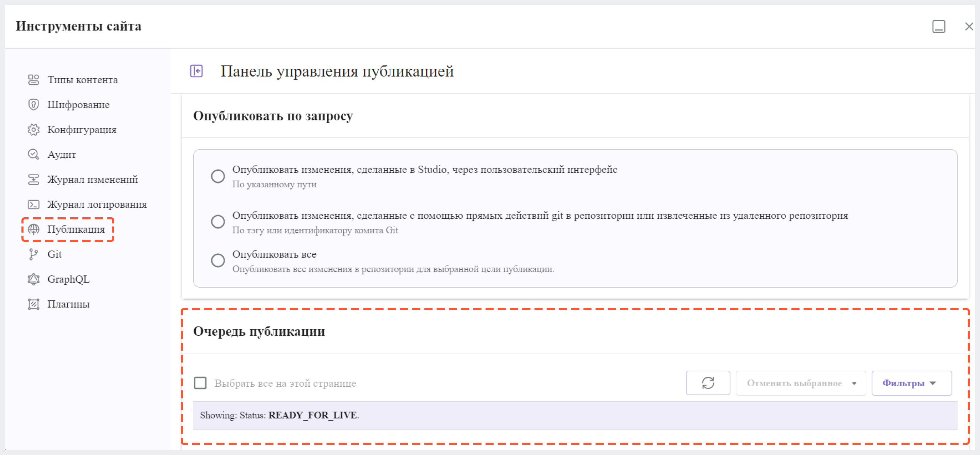Click the По указанному пути description

click(274, 184)
